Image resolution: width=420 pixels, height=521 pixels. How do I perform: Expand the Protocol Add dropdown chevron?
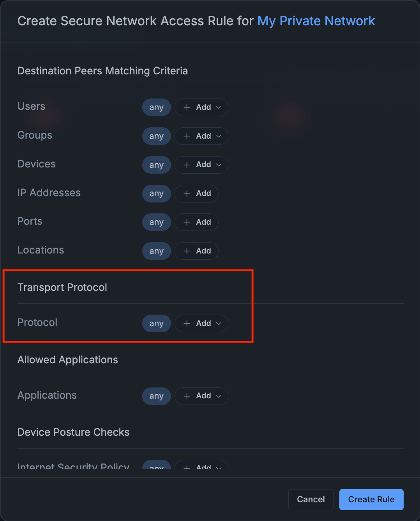click(x=219, y=323)
